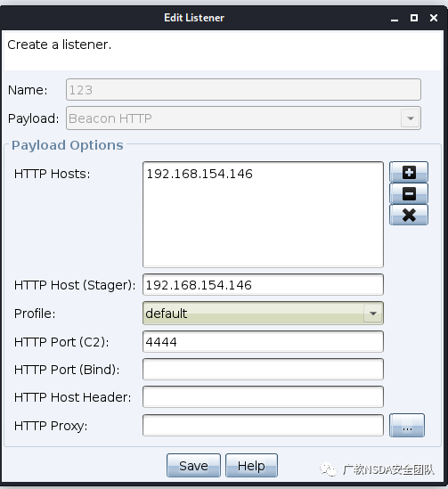Focus the HTTP Proxy text field

point(263,426)
